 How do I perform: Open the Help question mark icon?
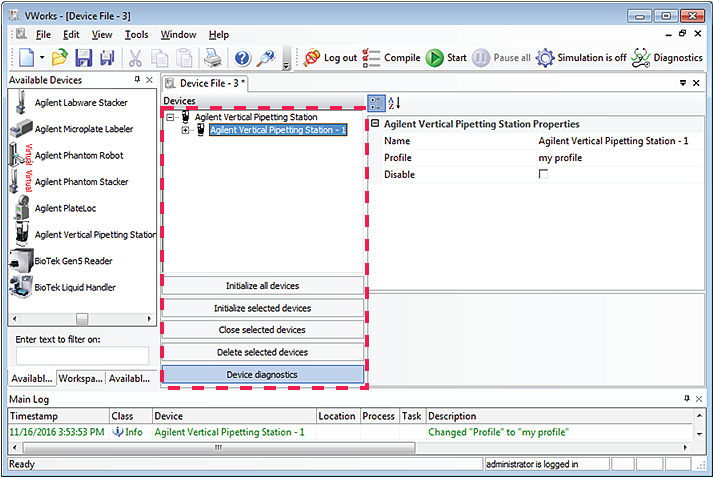242,58
